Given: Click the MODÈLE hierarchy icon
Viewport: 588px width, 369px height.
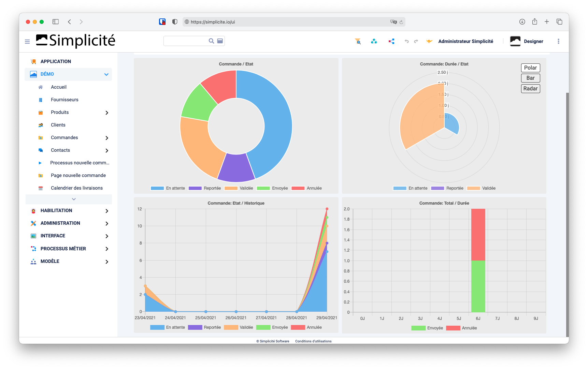Looking at the screenshot, I should [33, 262].
